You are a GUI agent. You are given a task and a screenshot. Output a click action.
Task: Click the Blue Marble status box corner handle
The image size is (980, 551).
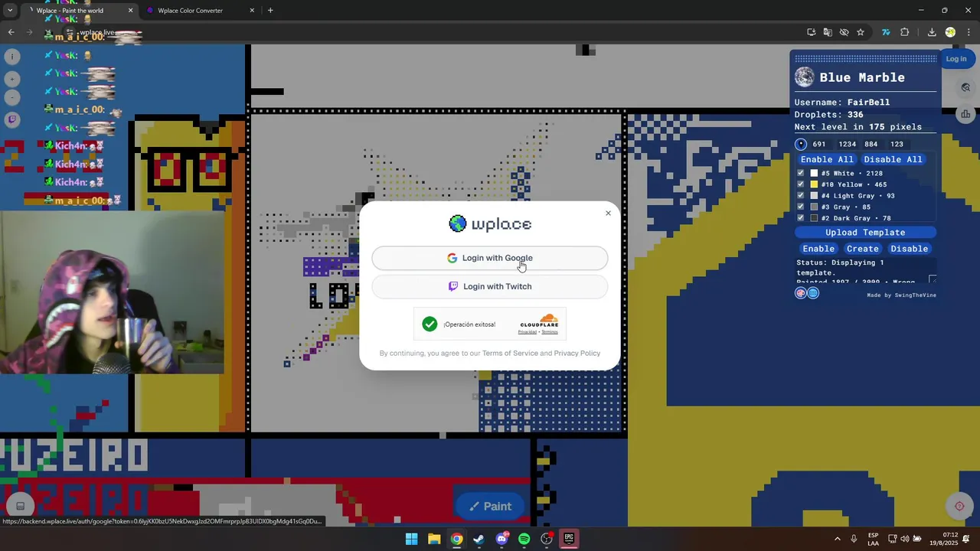click(x=933, y=279)
